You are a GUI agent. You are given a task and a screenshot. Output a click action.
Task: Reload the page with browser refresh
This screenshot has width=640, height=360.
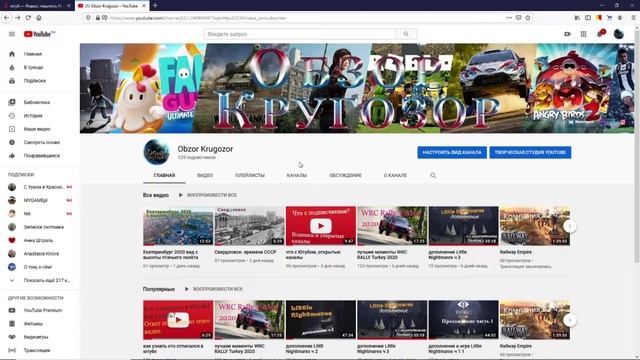click(x=28, y=18)
